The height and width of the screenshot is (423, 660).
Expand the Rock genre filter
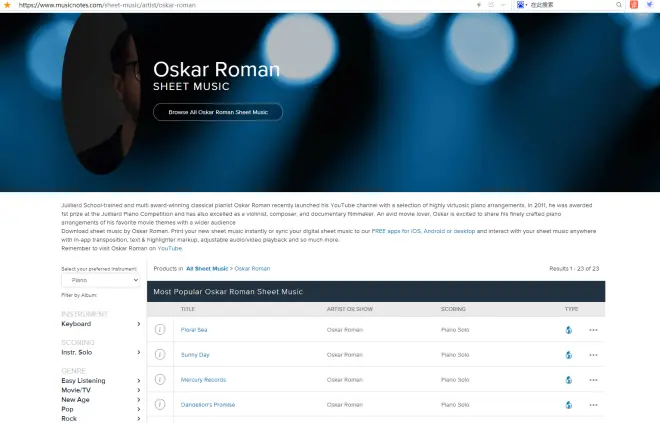pyautogui.click(x=101, y=418)
